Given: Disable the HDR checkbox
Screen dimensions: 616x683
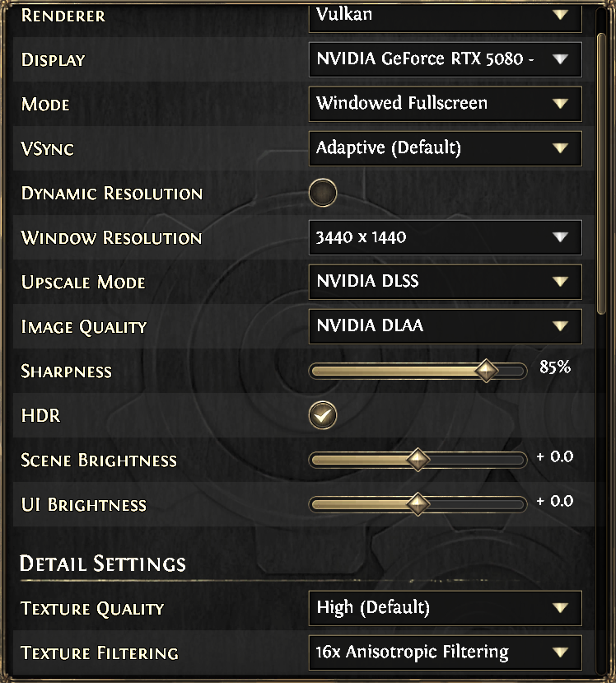Looking at the screenshot, I should click(x=322, y=415).
